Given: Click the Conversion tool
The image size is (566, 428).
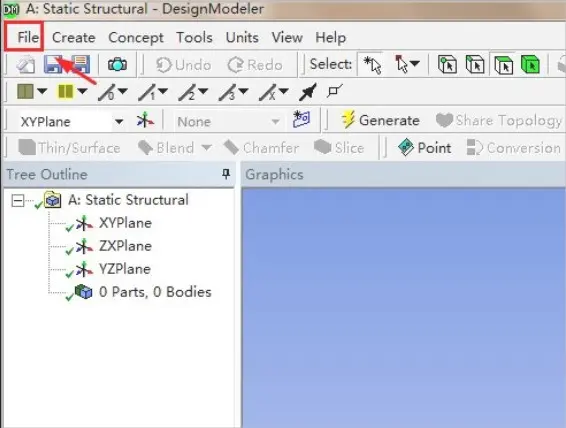Looking at the screenshot, I should coord(514,148).
